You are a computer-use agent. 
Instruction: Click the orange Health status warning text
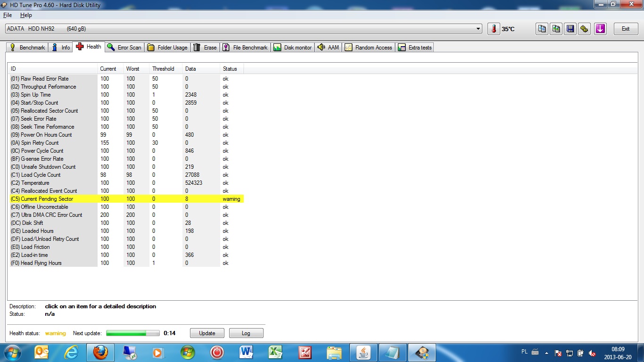[56, 333]
